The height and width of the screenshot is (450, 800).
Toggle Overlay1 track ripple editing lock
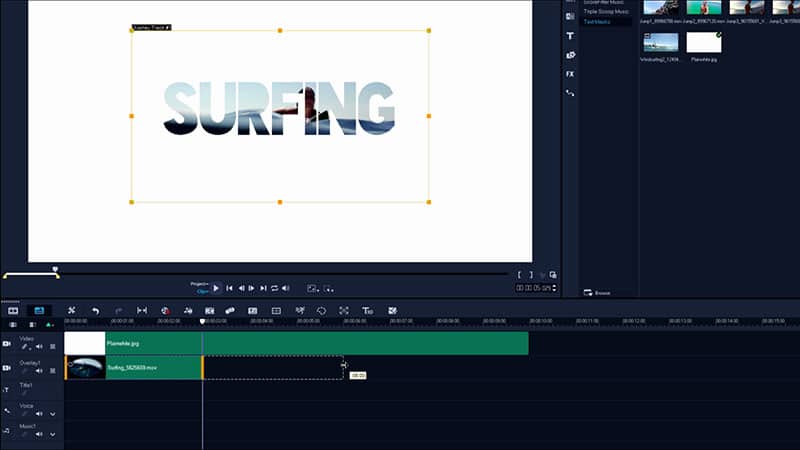tap(53, 371)
